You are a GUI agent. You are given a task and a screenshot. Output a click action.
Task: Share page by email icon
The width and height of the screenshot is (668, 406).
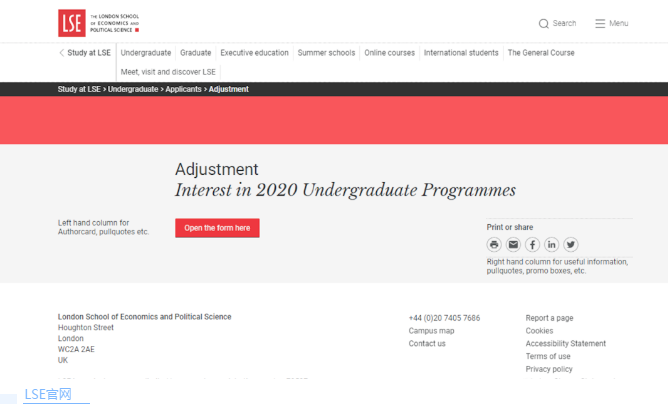pyautogui.click(x=513, y=244)
